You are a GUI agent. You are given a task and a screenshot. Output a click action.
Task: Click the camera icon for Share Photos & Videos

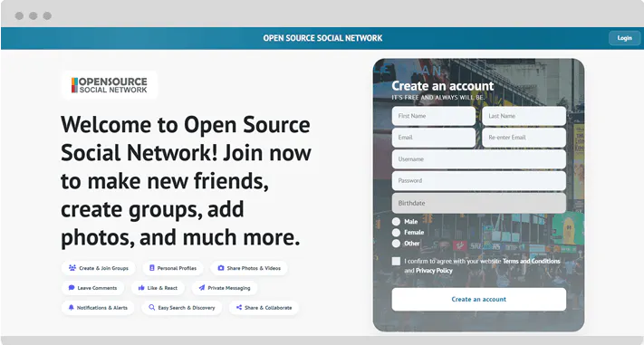pos(220,268)
